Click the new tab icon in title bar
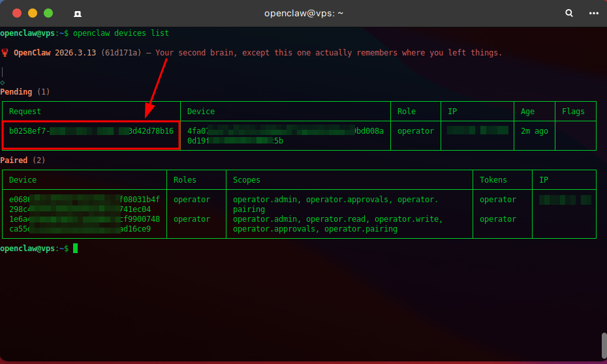Screen dimensions: 607x364 pyautogui.click(x=78, y=13)
